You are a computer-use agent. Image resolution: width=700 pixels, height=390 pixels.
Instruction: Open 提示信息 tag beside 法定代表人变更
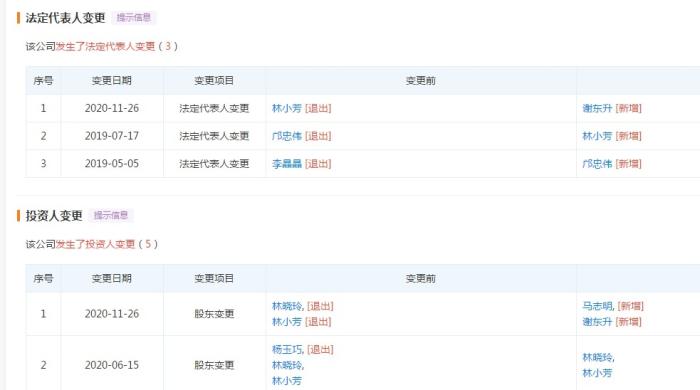point(133,18)
